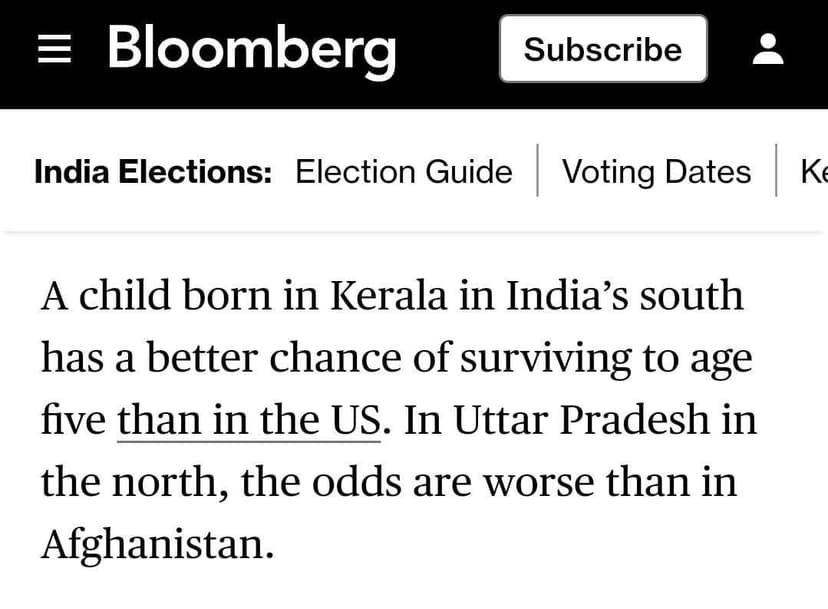Follow the "than in the US" link
This screenshot has height=609, width=828.
tap(249, 421)
